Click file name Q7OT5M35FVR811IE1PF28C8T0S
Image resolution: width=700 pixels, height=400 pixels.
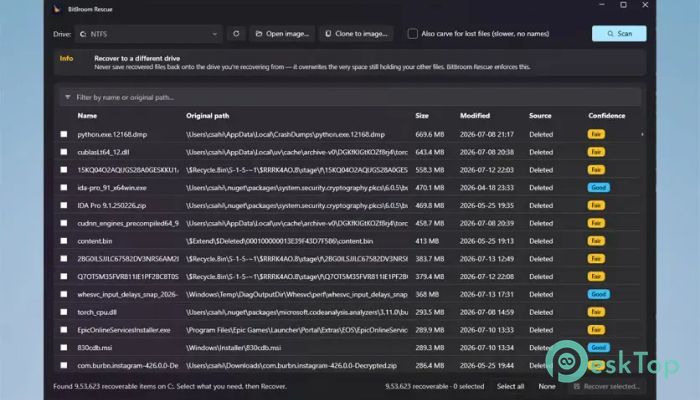pyautogui.click(x=128, y=276)
